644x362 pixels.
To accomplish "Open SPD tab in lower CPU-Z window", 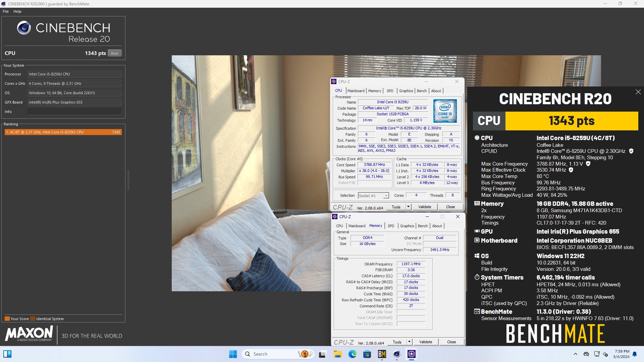I will [391, 226].
